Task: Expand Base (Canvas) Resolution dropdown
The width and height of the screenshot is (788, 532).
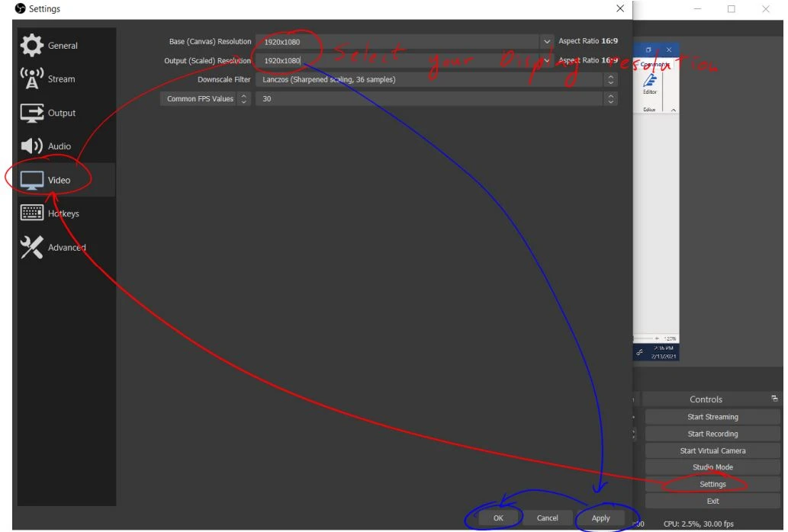Action: click(x=546, y=42)
